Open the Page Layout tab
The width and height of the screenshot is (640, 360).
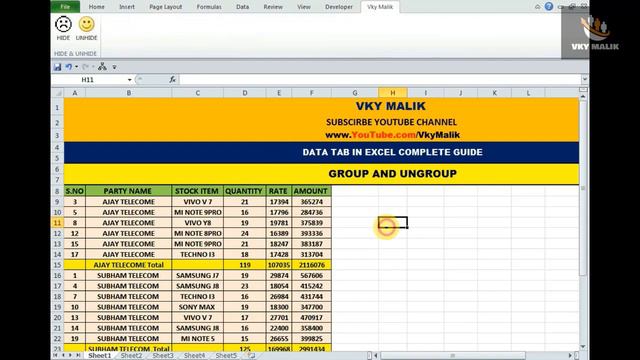[166, 7]
